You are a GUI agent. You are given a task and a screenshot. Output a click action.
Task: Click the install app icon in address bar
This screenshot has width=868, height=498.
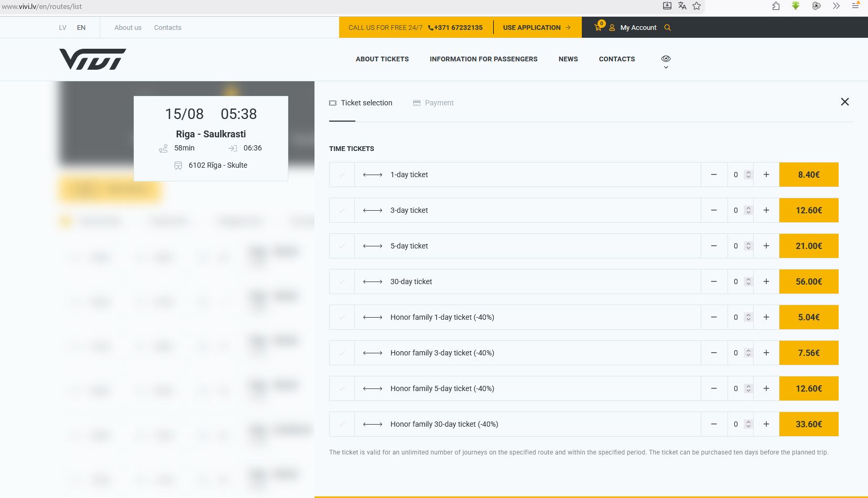(x=667, y=6)
